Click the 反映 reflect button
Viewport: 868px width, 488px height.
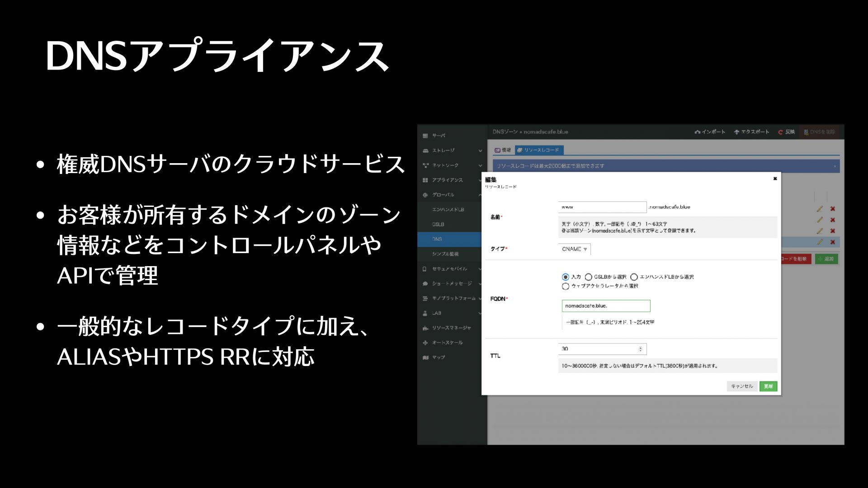pos(786,132)
